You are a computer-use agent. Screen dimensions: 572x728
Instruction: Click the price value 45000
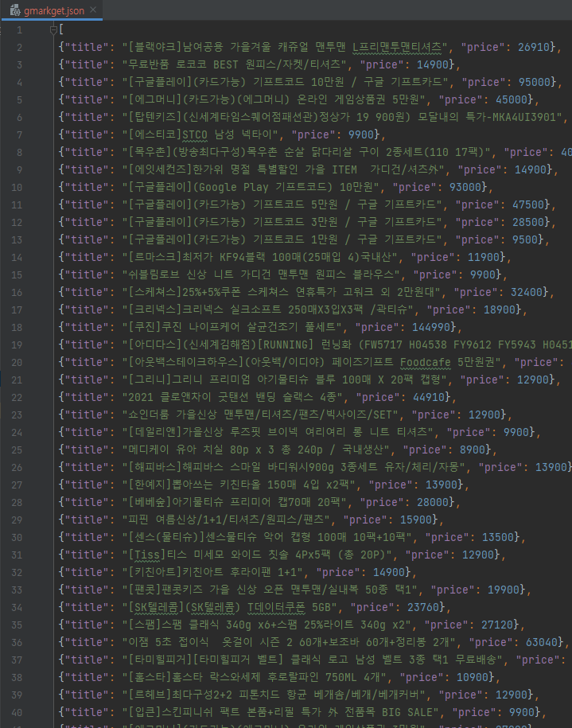[512, 99]
